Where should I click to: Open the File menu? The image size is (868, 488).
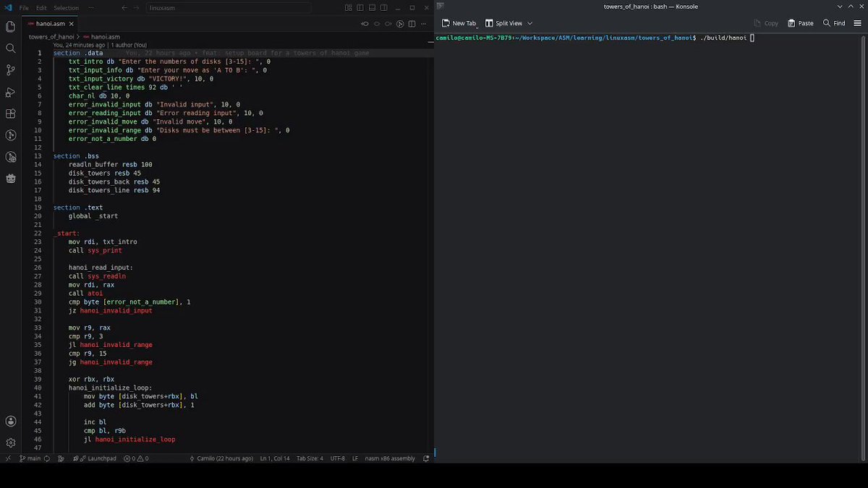tap(24, 8)
